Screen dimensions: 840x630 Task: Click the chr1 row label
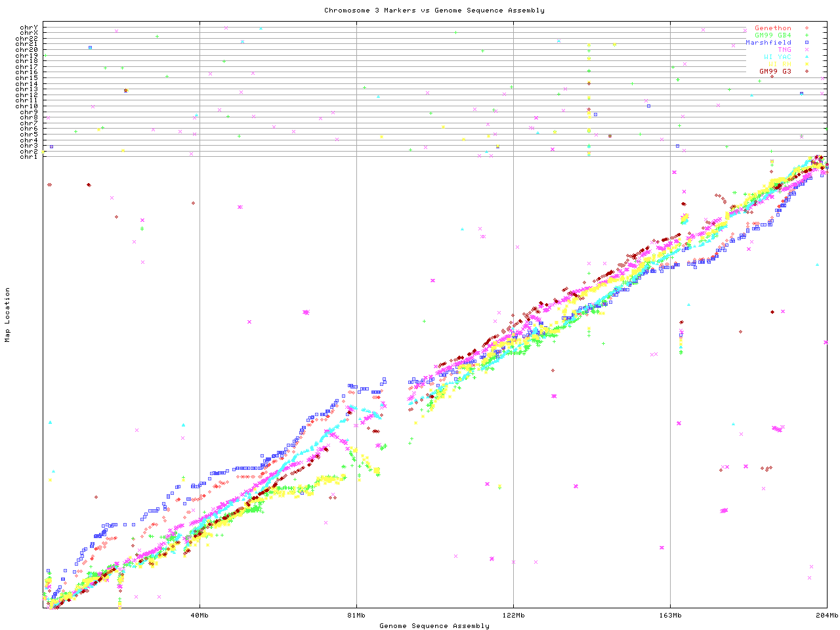[28, 156]
